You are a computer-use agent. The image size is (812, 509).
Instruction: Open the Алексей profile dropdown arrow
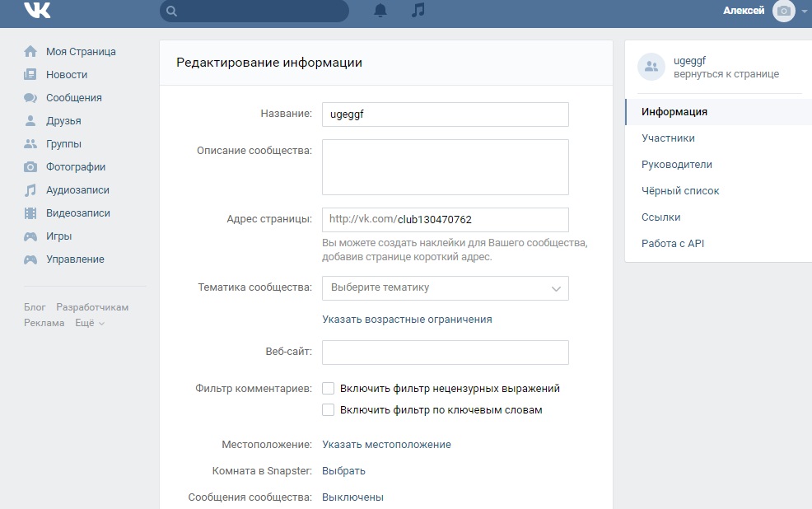pos(804,12)
